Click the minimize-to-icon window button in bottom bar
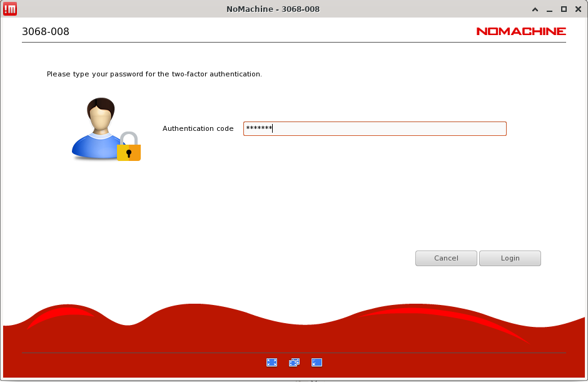 [317, 362]
